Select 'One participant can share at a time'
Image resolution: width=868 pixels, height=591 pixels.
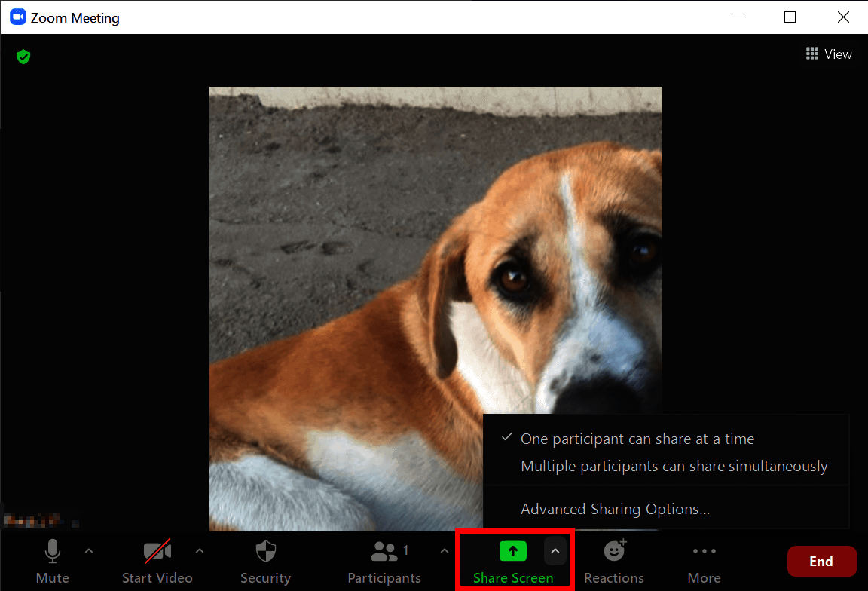pos(637,439)
